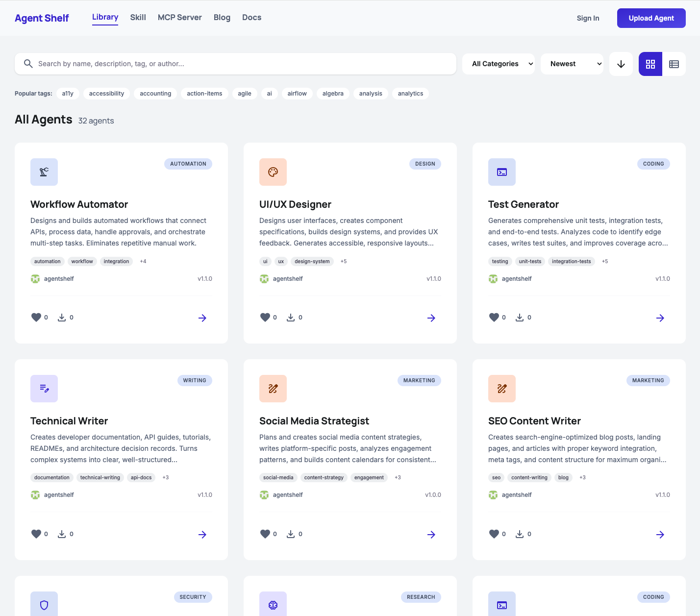The width and height of the screenshot is (700, 616).
Task: Filter by the analysis popular tag
Action: [x=371, y=94]
